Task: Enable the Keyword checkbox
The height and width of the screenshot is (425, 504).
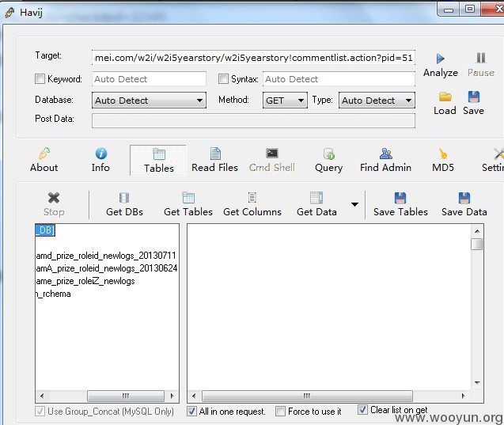Action: click(40, 79)
